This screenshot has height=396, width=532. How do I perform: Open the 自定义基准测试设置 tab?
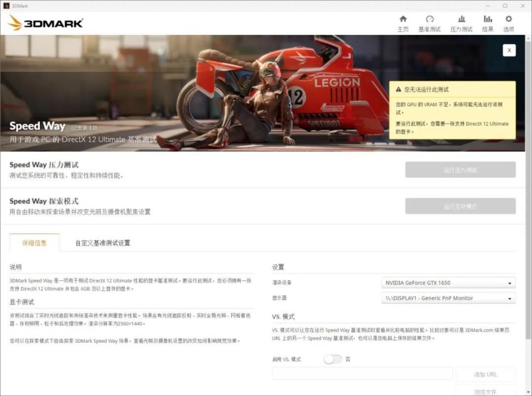pos(103,243)
